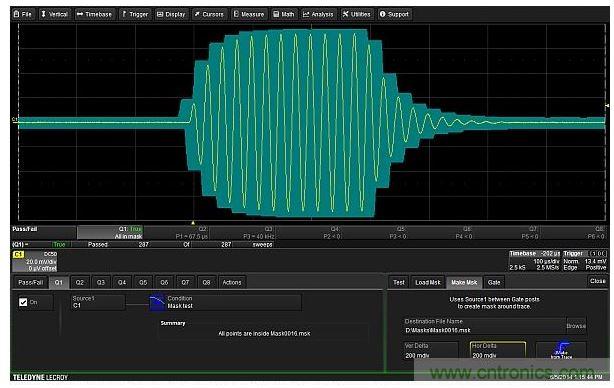Open the Math menu
614x388 pixels.
[x=284, y=14]
